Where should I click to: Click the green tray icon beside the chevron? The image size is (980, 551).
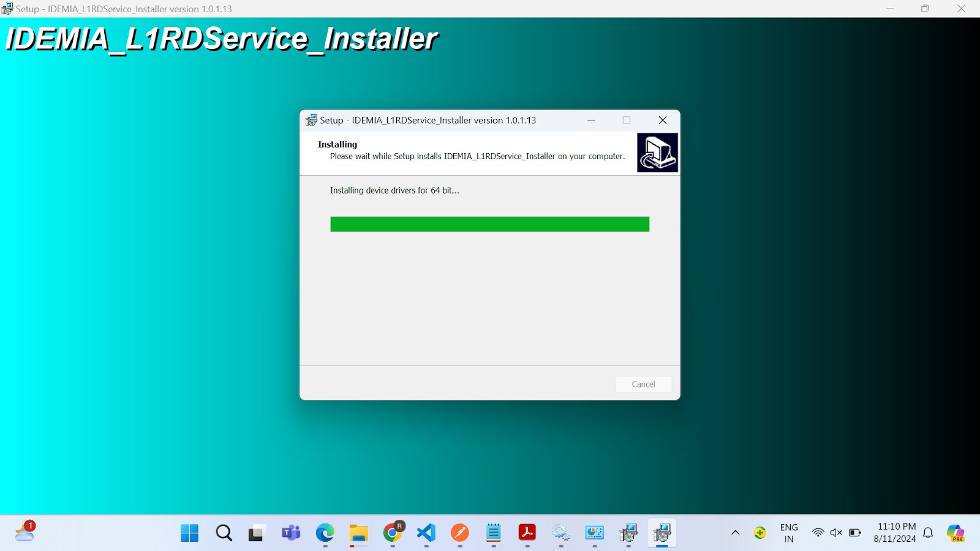pyautogui.click(x=760, y=533)
